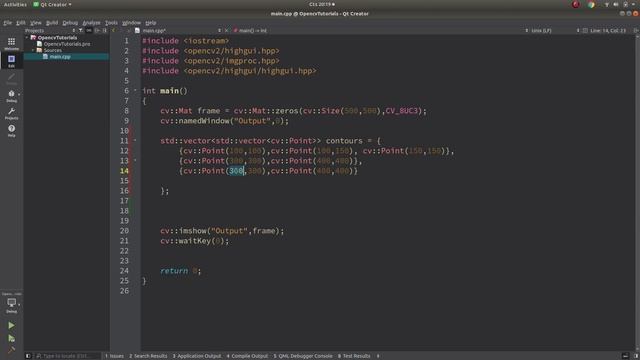Open the Welcome mode
This screenshot has height=360, width=640.
click(11, 44)
